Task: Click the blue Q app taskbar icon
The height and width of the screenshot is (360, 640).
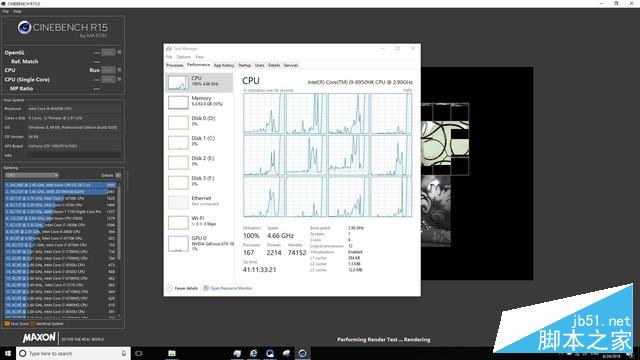Action: click(x=270, y=353)
